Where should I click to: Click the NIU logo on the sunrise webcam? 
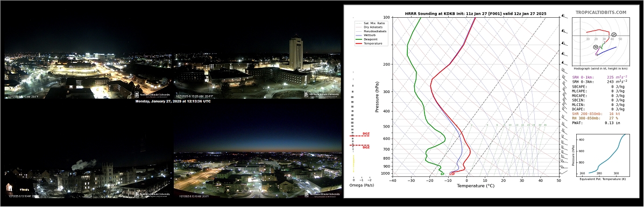(x=322, y=194)
